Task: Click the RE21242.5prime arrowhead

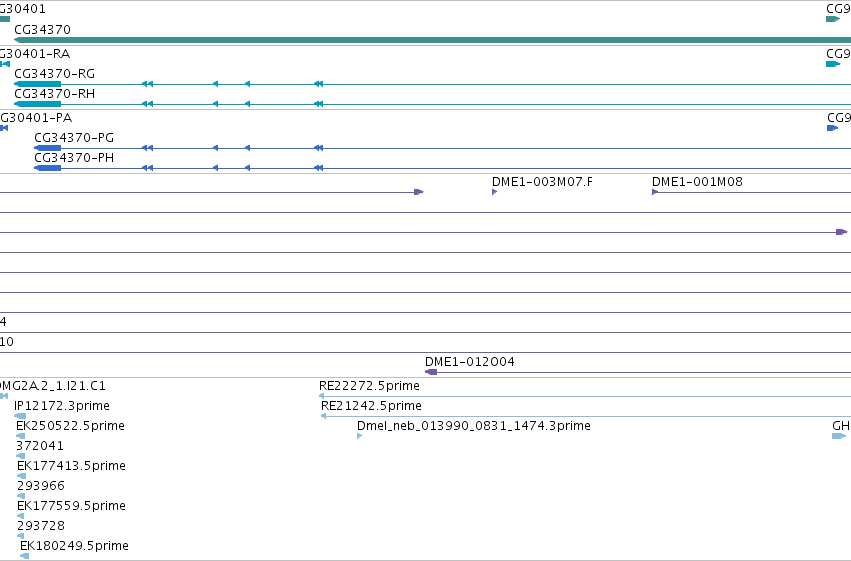Action: 323,416
